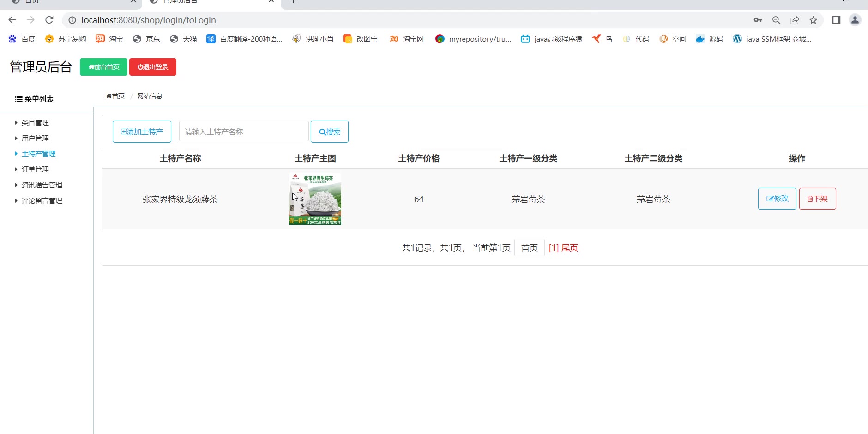Image resolution: width=868 pixels, height=434 pixels.
Task: Expand the 用户管理 menu item
Action: 35,139
